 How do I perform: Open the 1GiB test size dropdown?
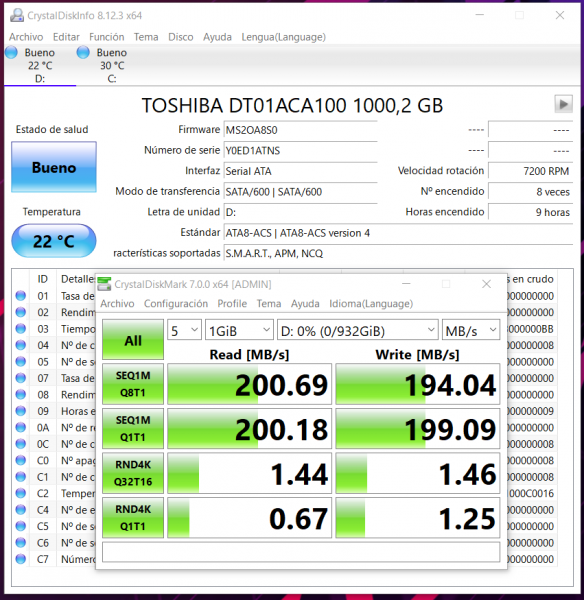tap(240, 330)
